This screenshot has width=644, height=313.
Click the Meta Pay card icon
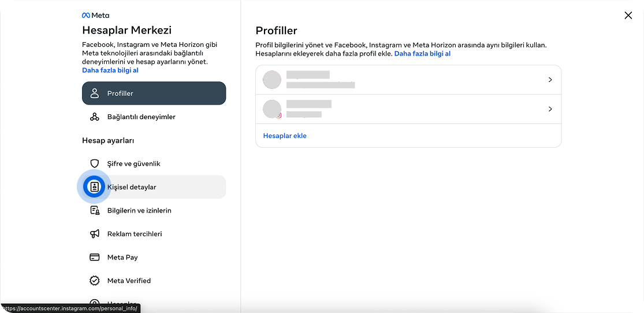(95, 258)
